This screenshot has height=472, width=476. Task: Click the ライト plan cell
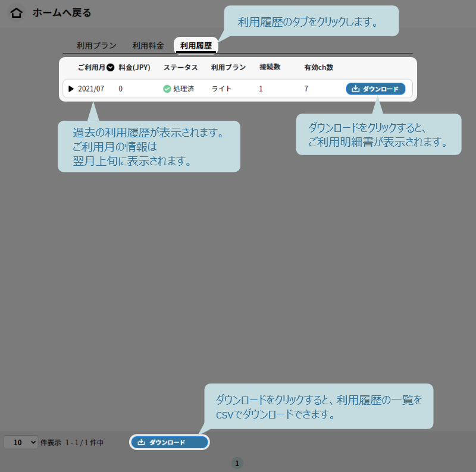tap(221, 89)
